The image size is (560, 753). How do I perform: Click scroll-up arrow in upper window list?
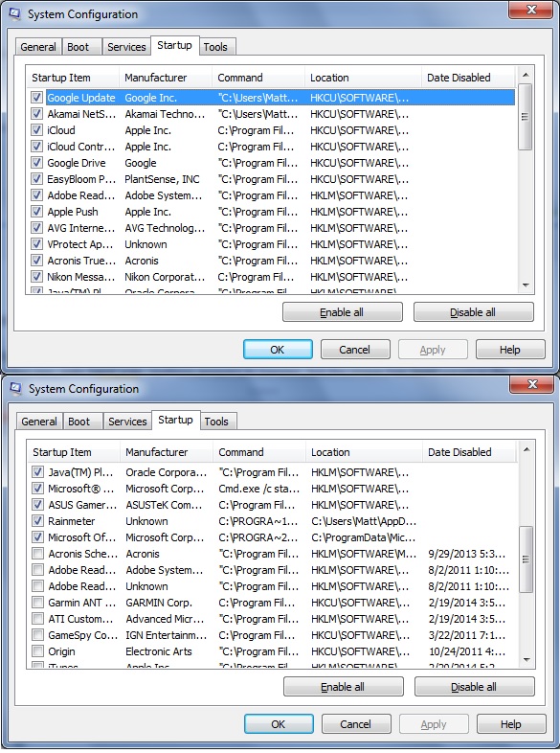coord(526,75)
